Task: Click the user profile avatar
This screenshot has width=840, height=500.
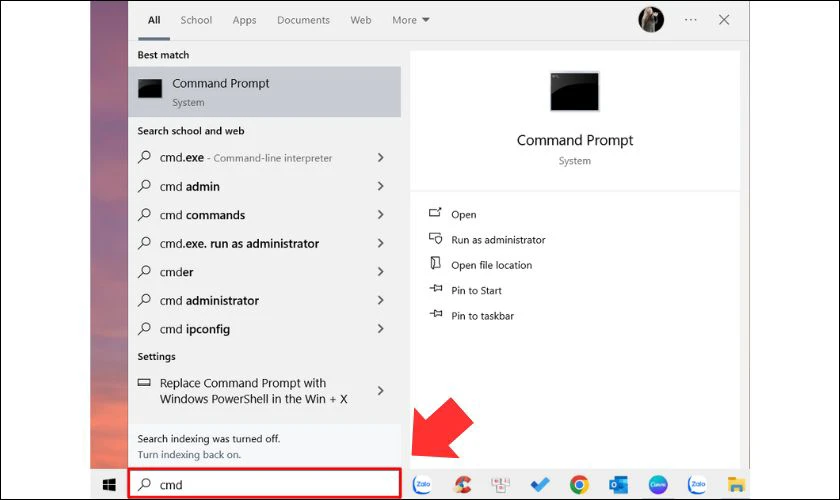Action: pyautogui.click(x=651, y=20)
